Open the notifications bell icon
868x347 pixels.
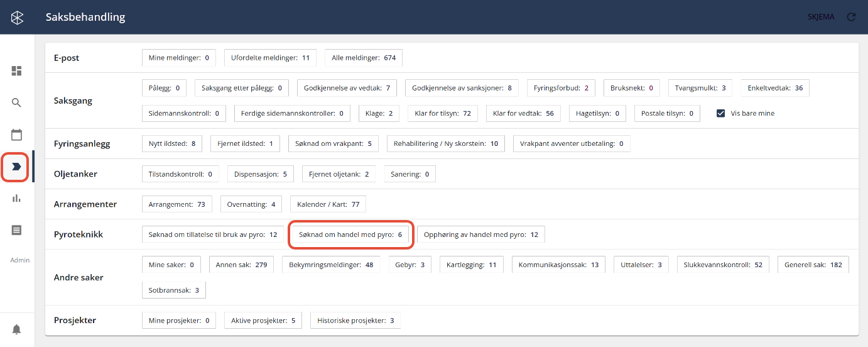click(17, 329)
